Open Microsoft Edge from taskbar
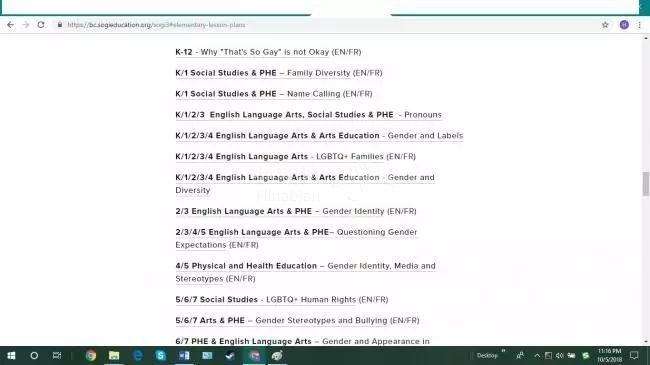Image resolution: width=650 pixels, height=365 pixels. [x=138, y=355]
